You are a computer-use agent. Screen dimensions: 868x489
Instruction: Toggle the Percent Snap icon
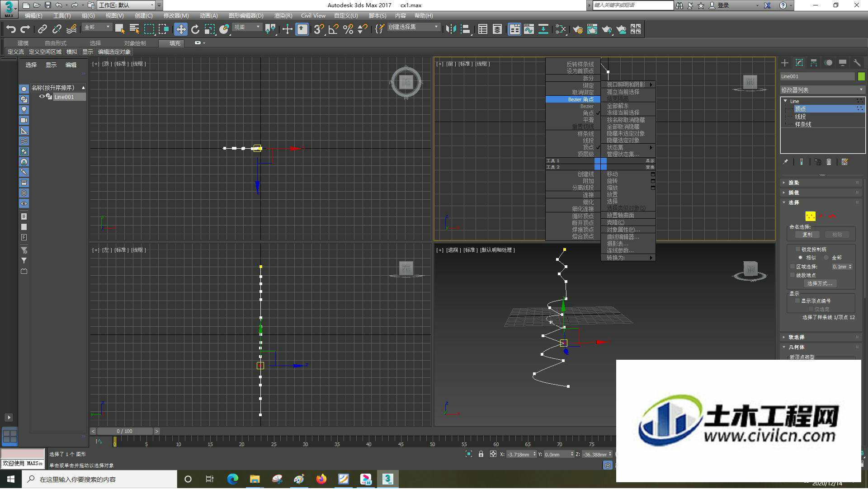click(348, 29)
